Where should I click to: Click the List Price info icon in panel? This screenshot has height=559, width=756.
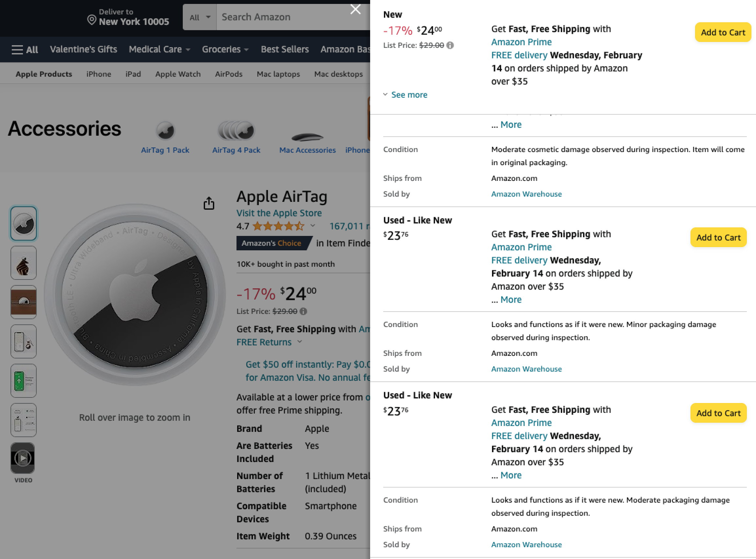pos(450,45)
